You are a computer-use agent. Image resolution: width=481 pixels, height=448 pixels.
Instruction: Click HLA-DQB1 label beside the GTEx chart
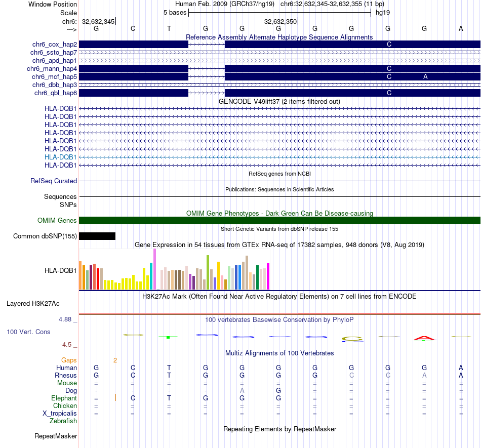[60, 270]
